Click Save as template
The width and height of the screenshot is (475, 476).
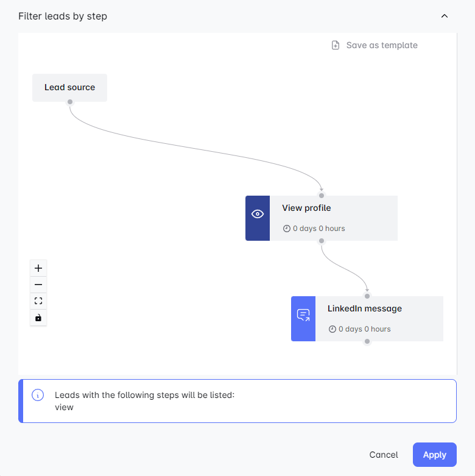coord(382,45)
